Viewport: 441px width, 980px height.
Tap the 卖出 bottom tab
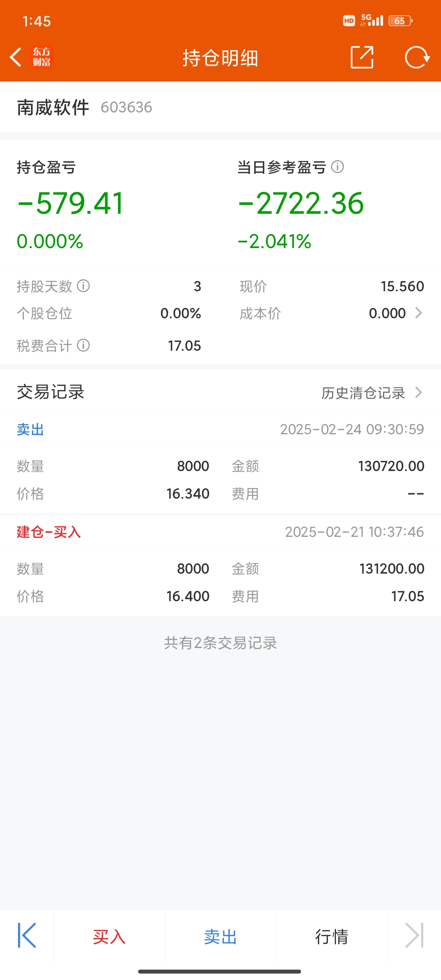[220, 936]
